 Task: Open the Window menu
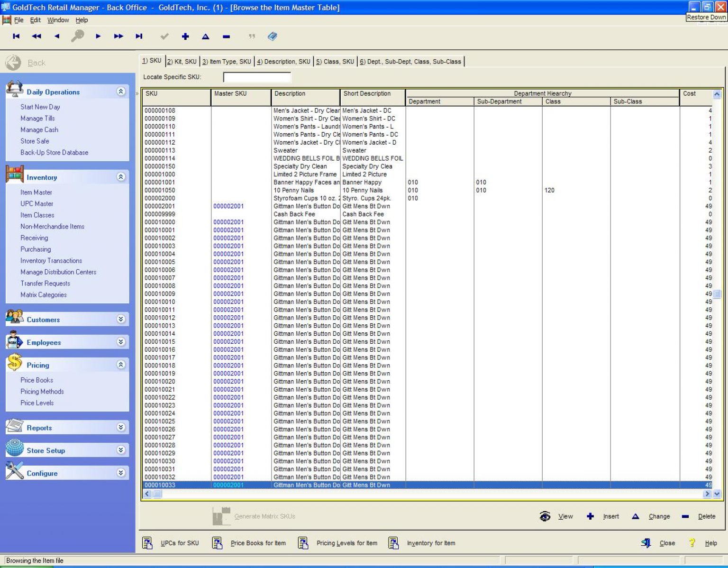pyautogui.click(x=58, y=20)
